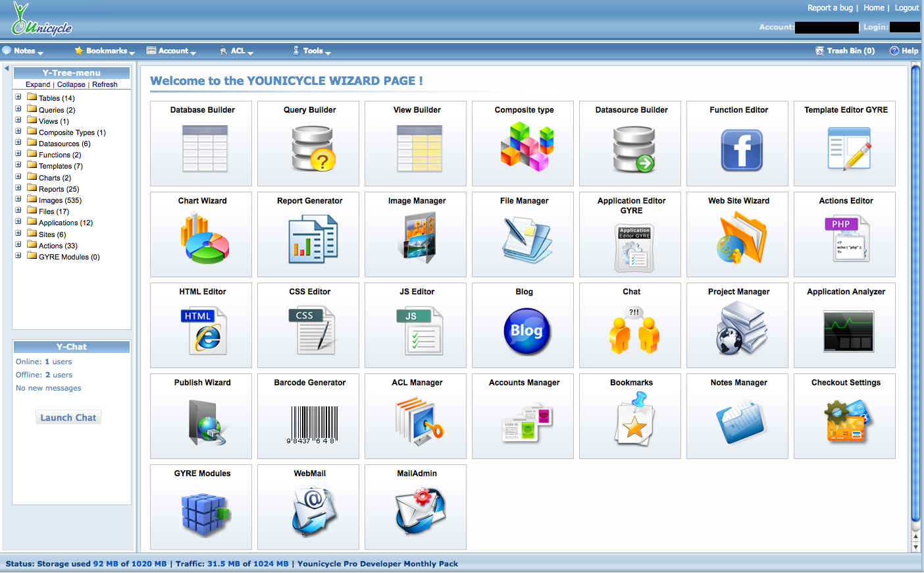Image resolution: width=924 pixels, height=573 pixels.
Task: Open the Tools dropdown menu
Action: [x=313, y=51]
